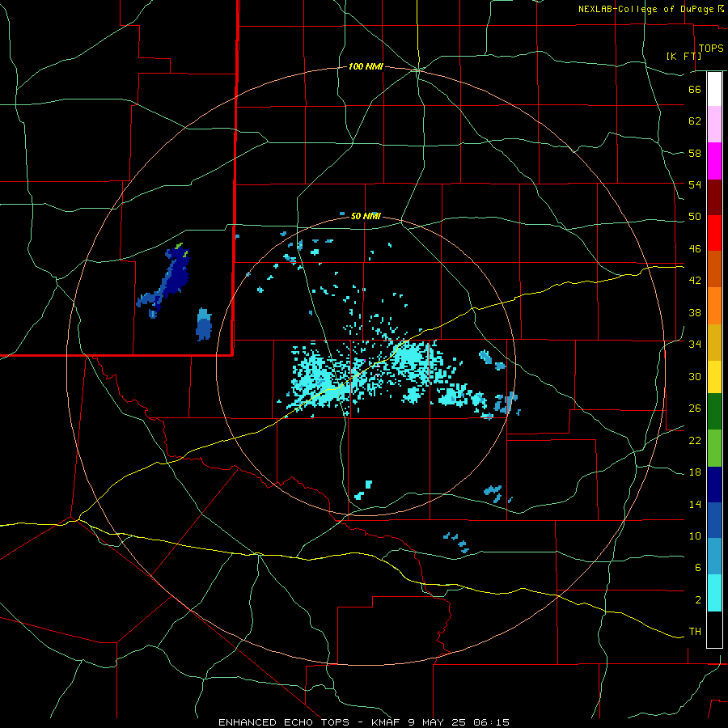Click the 50 NMI range ring label
This screenshot has width=728, height=728.
click(366, 216)
